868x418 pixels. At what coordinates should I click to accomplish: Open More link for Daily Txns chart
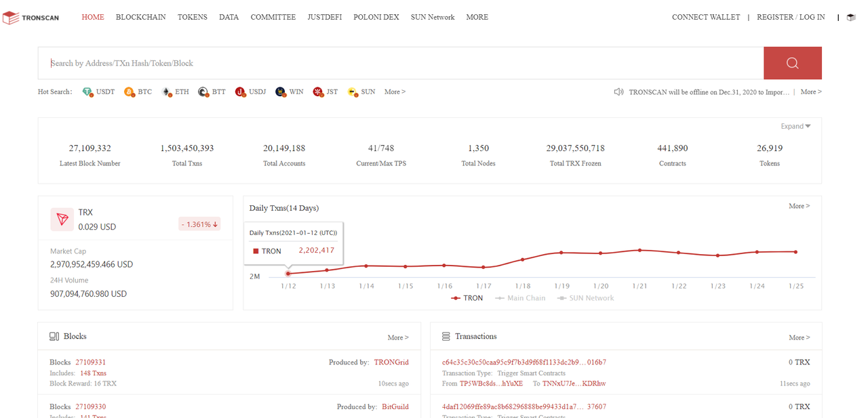pos(799,206)
